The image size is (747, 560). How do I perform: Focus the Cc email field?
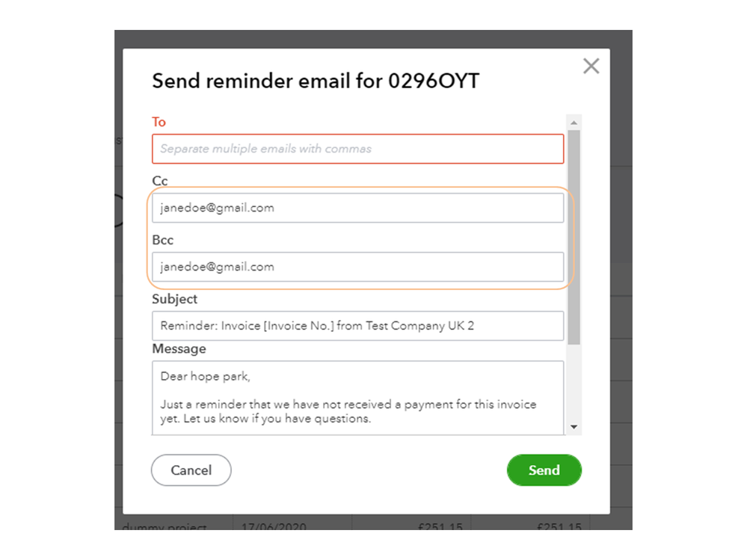click(357, 208)
